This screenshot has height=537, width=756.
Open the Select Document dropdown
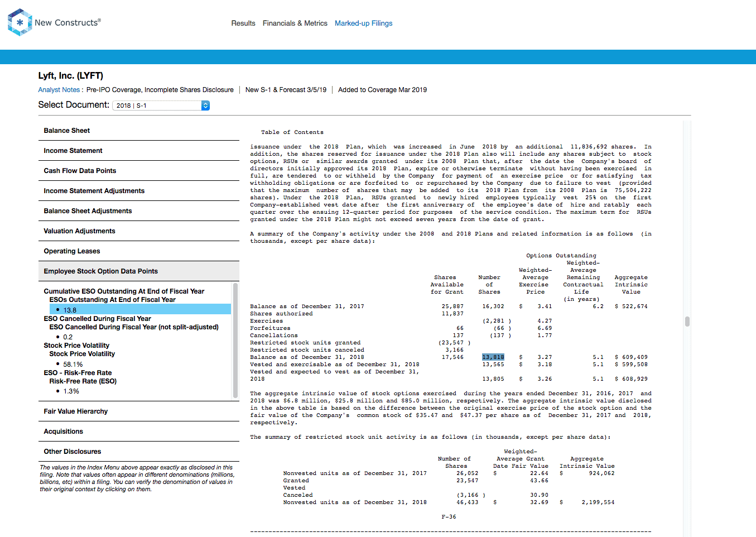point(161,106)
